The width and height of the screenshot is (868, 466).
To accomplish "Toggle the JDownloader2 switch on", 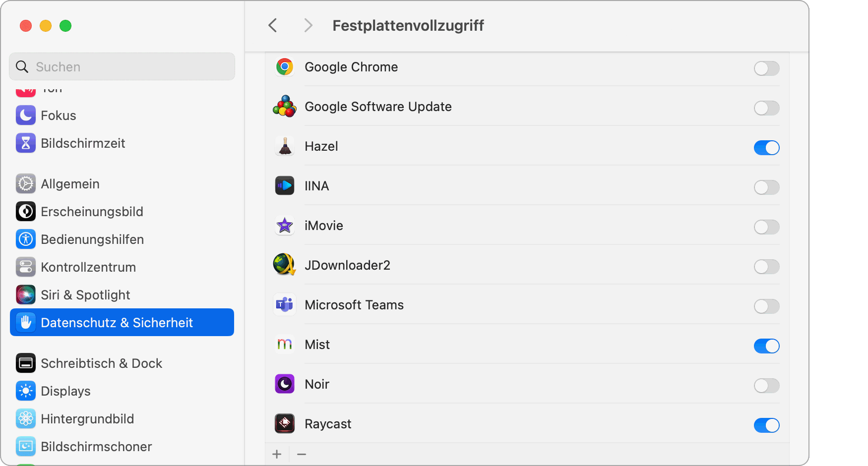I will [x=766, y=267].
